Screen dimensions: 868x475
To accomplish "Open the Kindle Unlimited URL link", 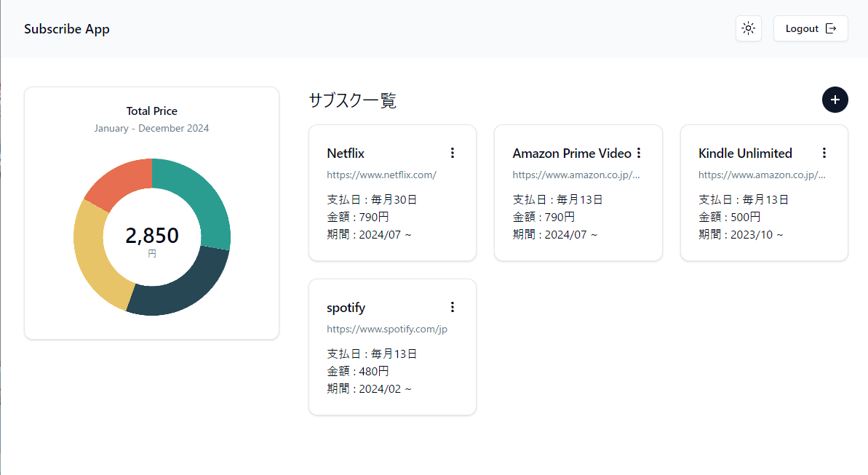I will [762, 175].
